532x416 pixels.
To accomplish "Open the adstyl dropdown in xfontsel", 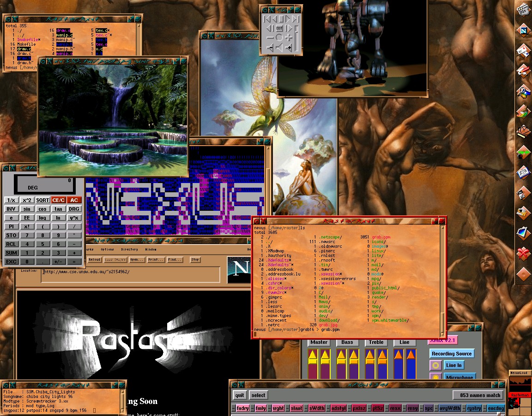I will point(338,408).
